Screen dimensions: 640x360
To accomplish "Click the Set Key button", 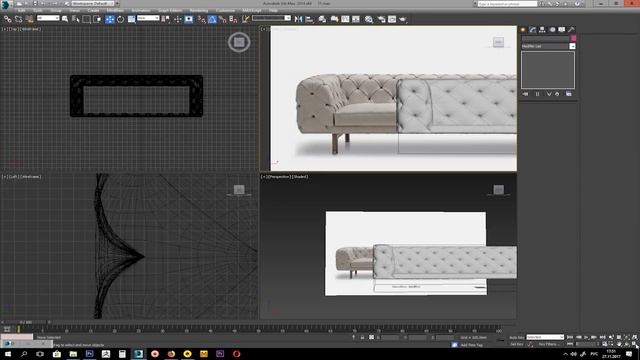I will (x=516, y=344).
